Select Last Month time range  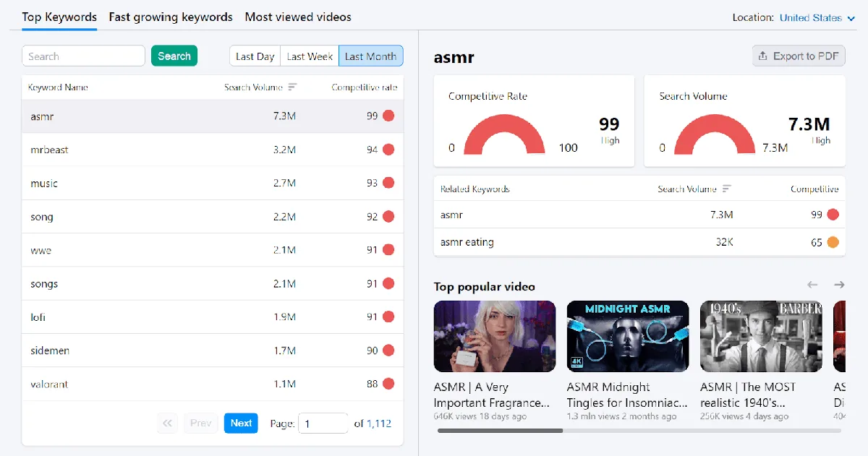(x=371, y=56)
